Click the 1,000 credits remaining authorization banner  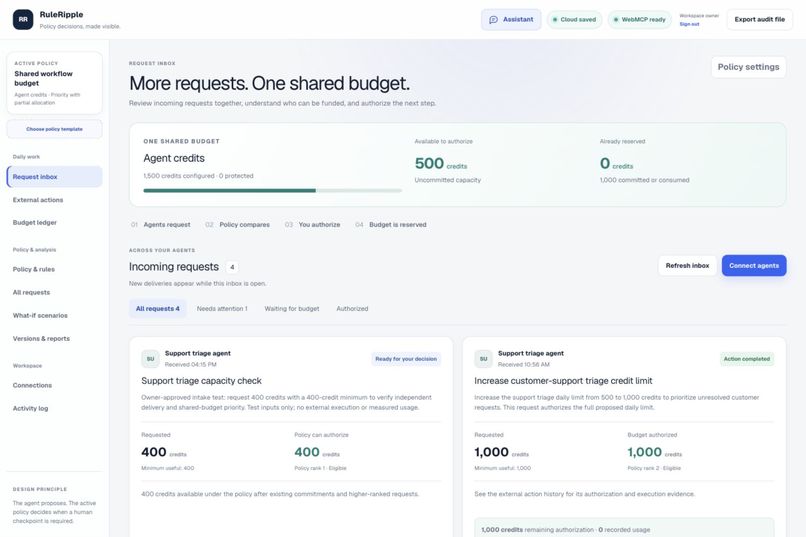624,528
